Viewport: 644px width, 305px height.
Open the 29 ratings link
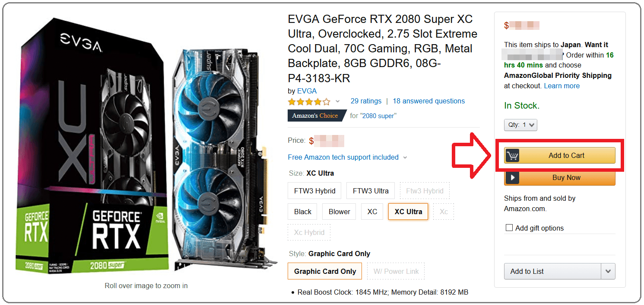[366, 101]
